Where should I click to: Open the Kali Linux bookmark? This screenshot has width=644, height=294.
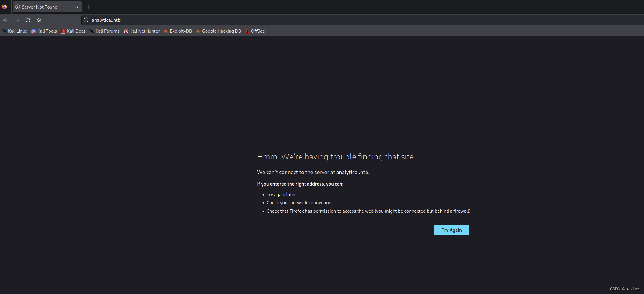[x=15, y=31]
